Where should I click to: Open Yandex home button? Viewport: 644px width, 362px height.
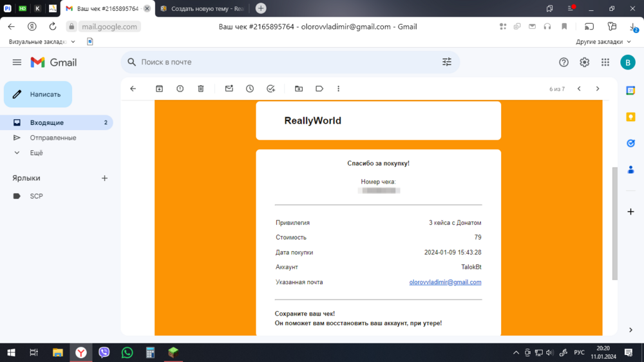tap(32, 26)
